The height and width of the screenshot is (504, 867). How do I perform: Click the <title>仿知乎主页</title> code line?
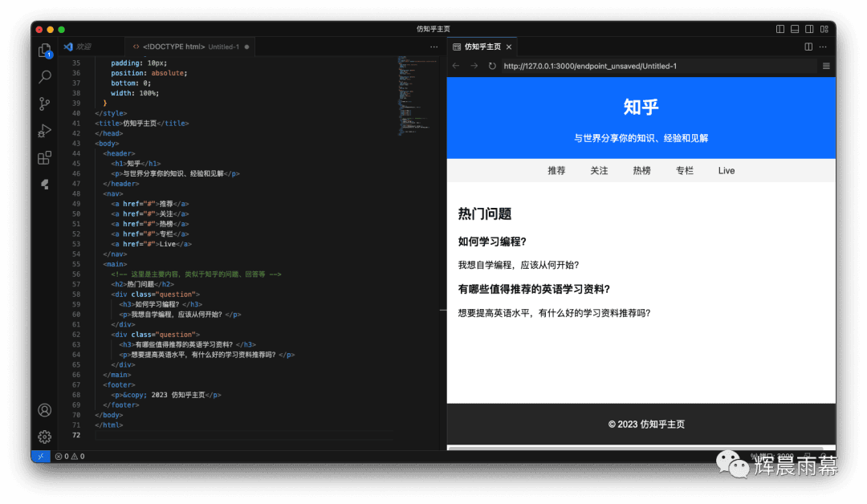coord(142,124)
